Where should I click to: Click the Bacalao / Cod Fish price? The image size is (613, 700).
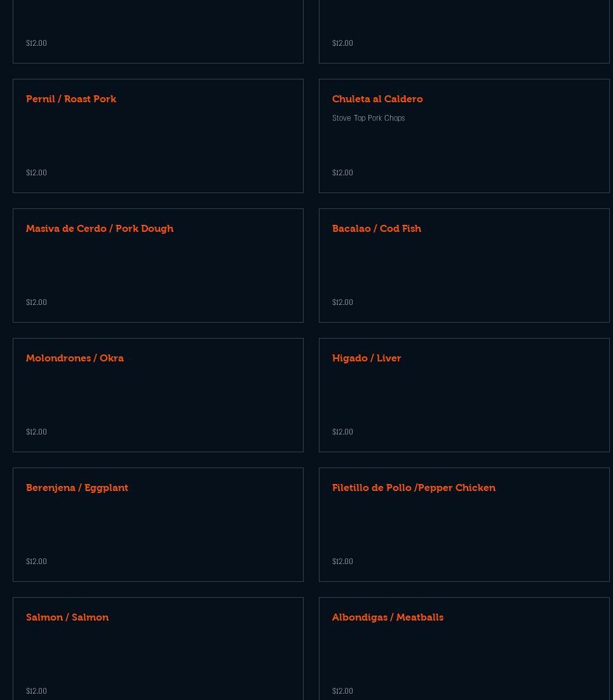click(x=342, y=302)
